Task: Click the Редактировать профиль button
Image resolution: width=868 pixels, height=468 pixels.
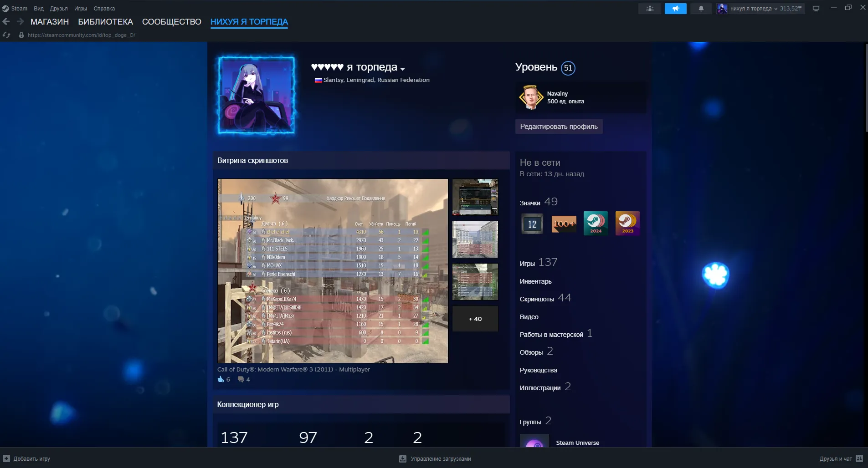Action: (559, 127)
